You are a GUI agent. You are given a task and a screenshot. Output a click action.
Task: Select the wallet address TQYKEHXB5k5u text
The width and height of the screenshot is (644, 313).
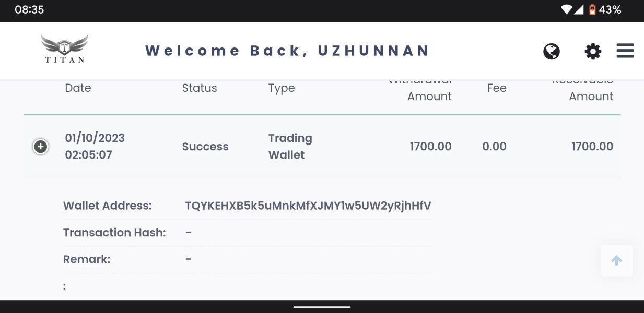308,206
